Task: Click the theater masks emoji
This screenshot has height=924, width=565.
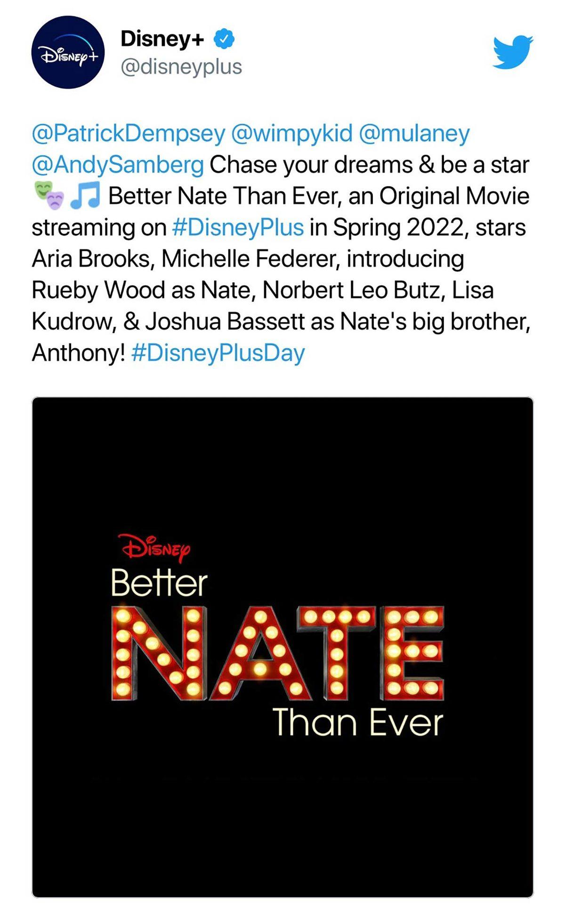Action: 49,197
